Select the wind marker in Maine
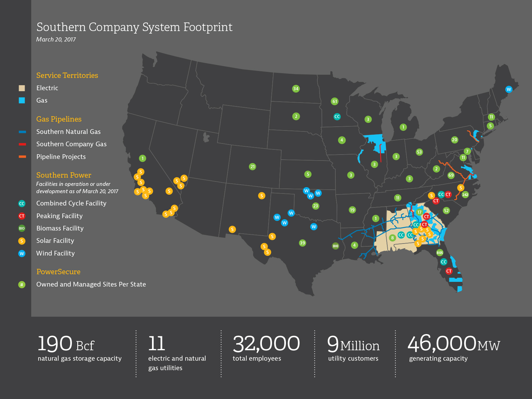Screen dimensions: 532x399 [x=509, y=89]
